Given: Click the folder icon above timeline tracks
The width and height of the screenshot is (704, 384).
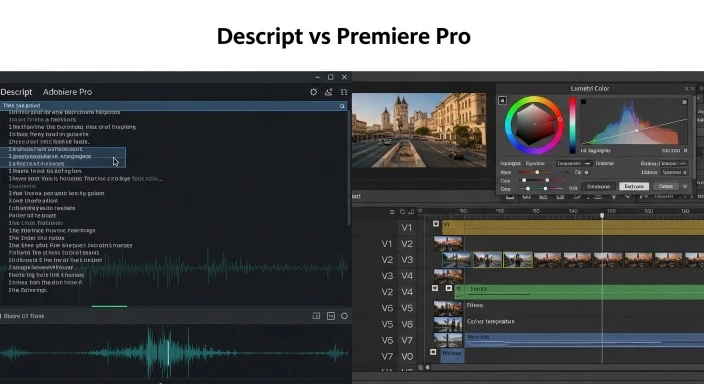Looking at the screenshot, I should pos(402,212).
